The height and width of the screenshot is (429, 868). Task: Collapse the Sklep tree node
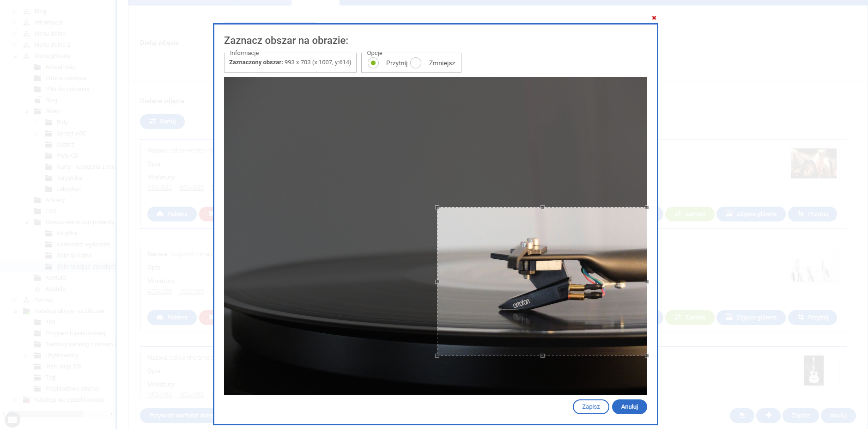tap(26, 111)
